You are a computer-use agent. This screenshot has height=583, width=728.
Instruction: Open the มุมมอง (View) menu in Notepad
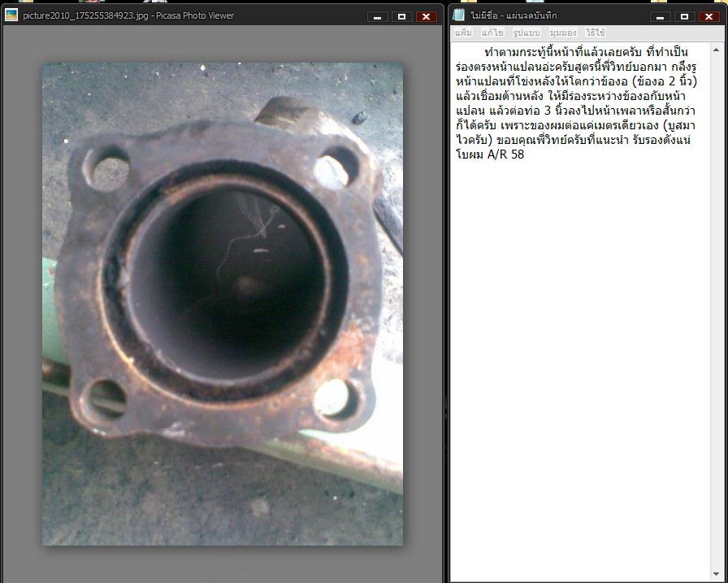563,33
